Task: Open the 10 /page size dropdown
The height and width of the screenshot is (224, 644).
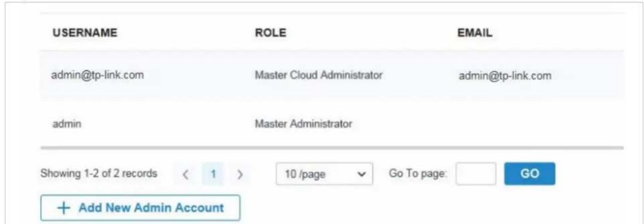Action: [325, 174]
